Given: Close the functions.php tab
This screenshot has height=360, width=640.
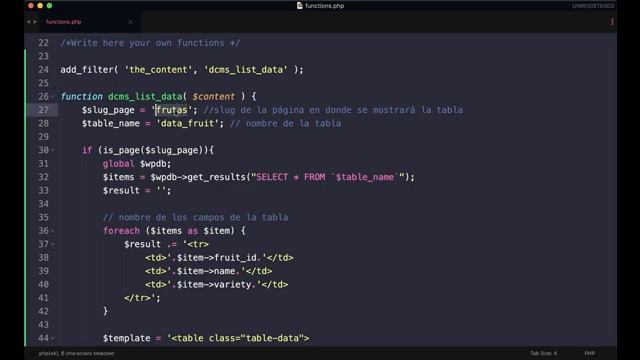Looking at the screenshot, I should [130, 22].
